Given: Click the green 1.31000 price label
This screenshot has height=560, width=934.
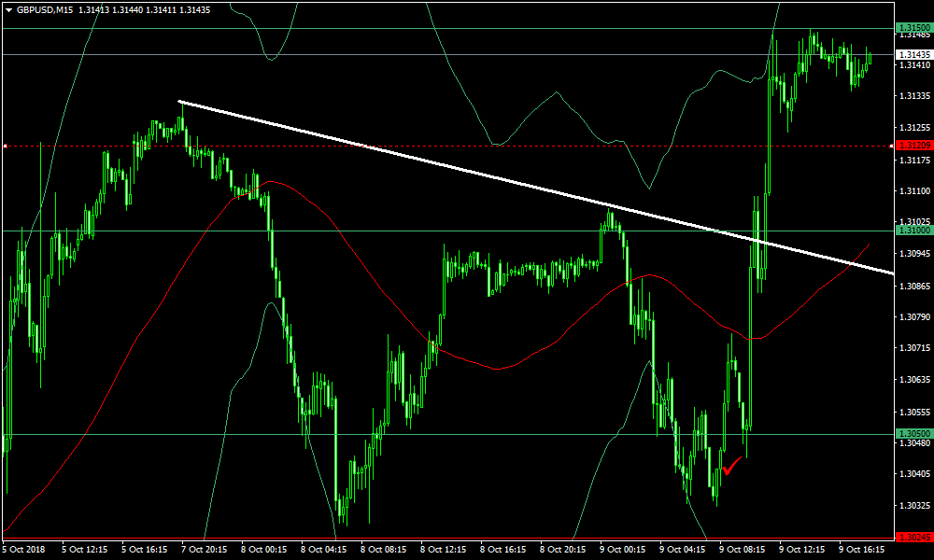Looking at the screenshot, I should coord(913,231).
